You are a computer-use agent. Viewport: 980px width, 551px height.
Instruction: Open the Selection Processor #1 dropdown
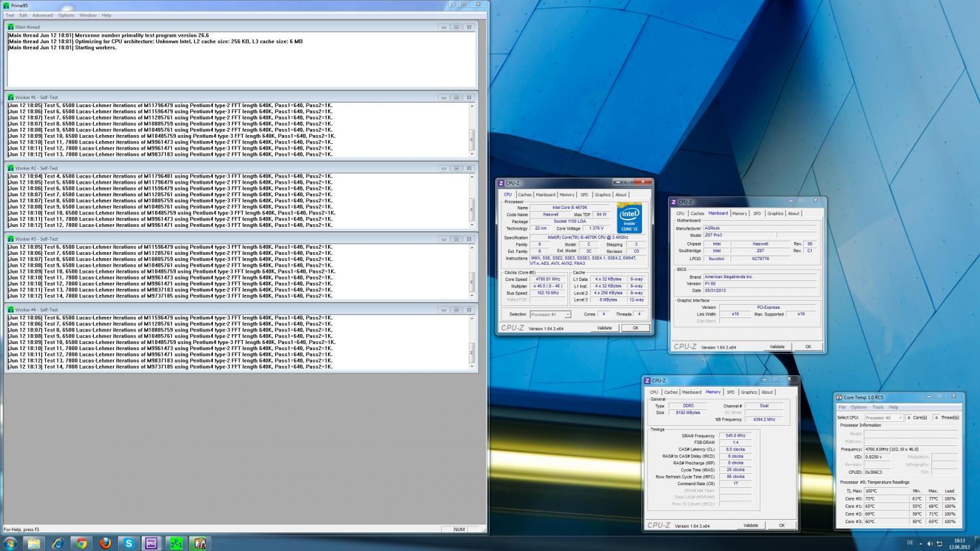(550, 314)
